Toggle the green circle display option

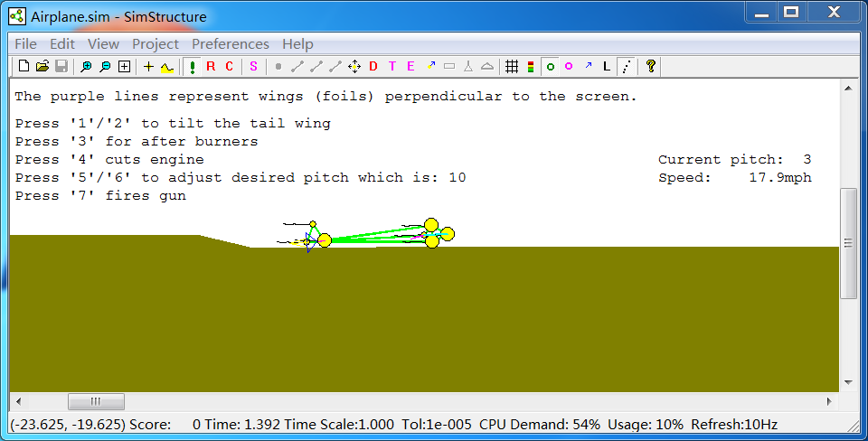tap(550, 66)
